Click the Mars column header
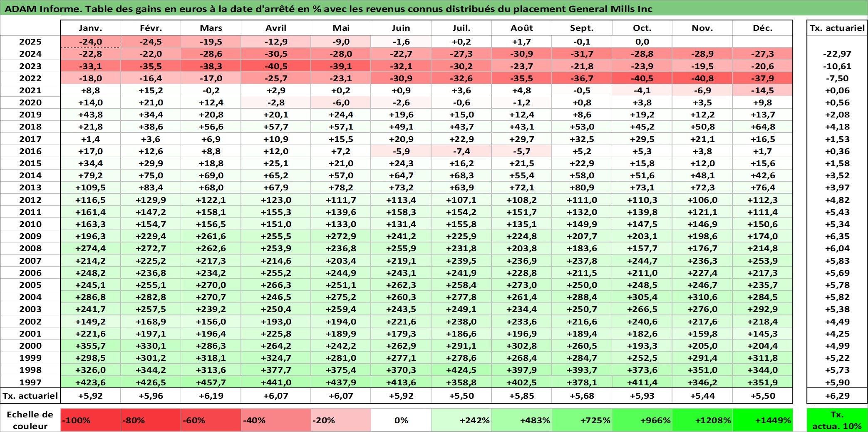This screenshot has width=868, height=432. click(211, 28)
